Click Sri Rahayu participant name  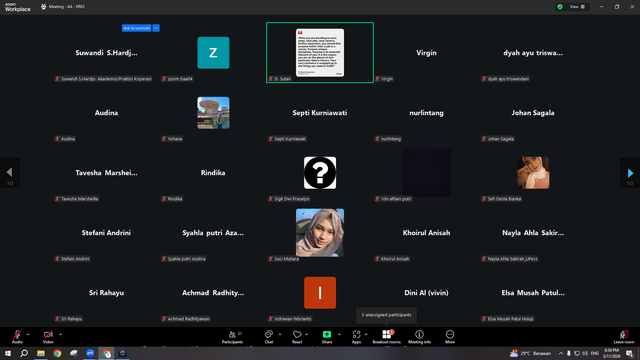[106, 293]
